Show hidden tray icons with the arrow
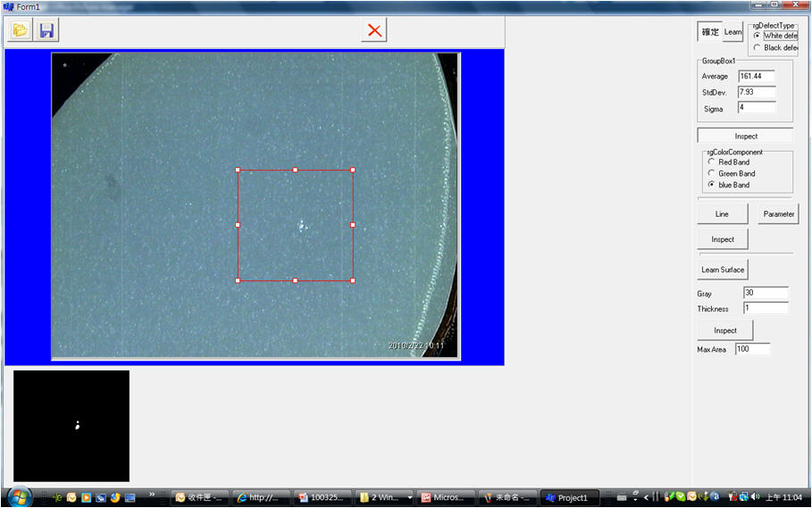The width and height of the screenshot is (812, 508). [646, 497]
